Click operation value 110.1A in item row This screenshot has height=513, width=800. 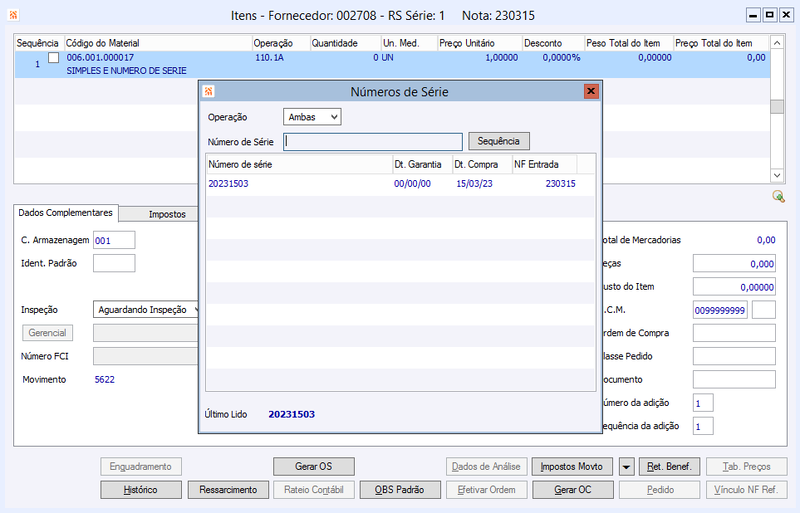coord(269,58)
